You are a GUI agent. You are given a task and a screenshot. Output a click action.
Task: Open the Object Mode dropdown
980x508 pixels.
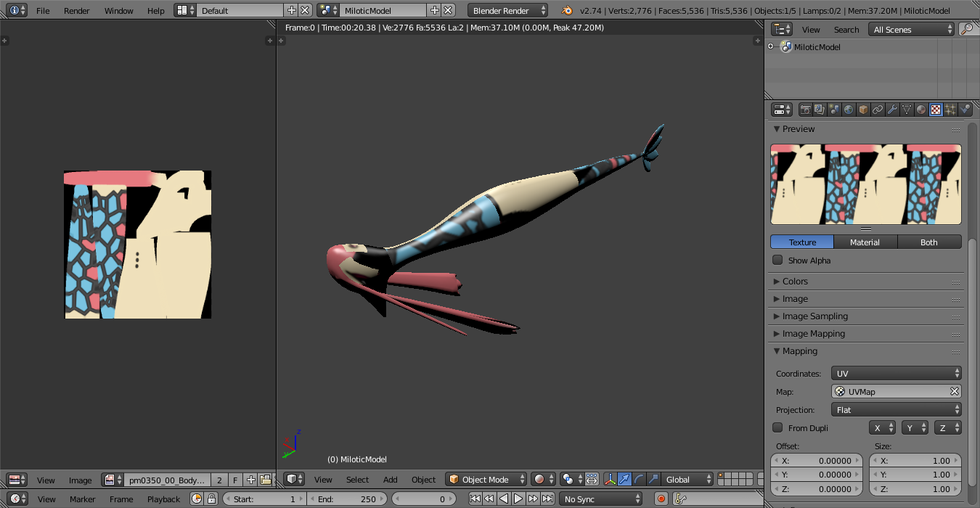click(486, 479)
